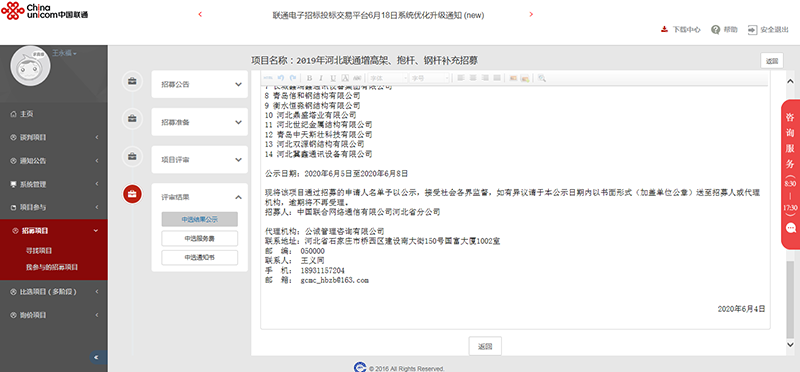Click the undo icon in editor toolbar
This screenshot has height=372, width=800.
pos(280,78)
